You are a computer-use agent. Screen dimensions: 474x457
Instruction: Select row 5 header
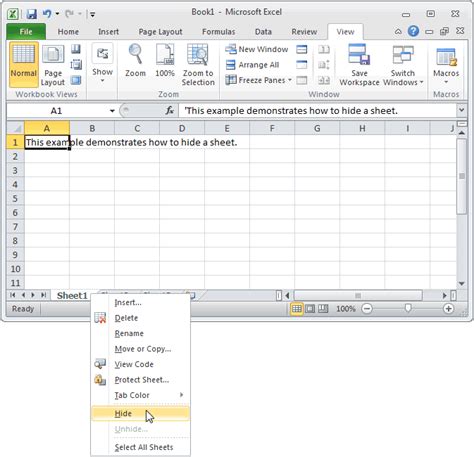click(15, 199)
